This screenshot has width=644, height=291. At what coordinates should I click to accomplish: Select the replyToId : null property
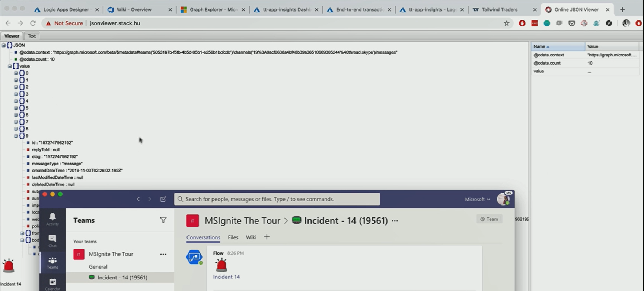coord(45,150)
